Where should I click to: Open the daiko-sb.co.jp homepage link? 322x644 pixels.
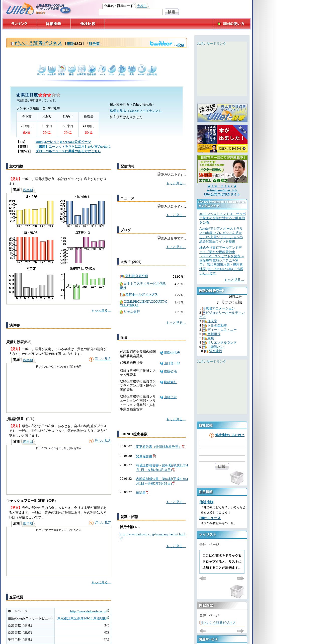click(x=88, y=611)
